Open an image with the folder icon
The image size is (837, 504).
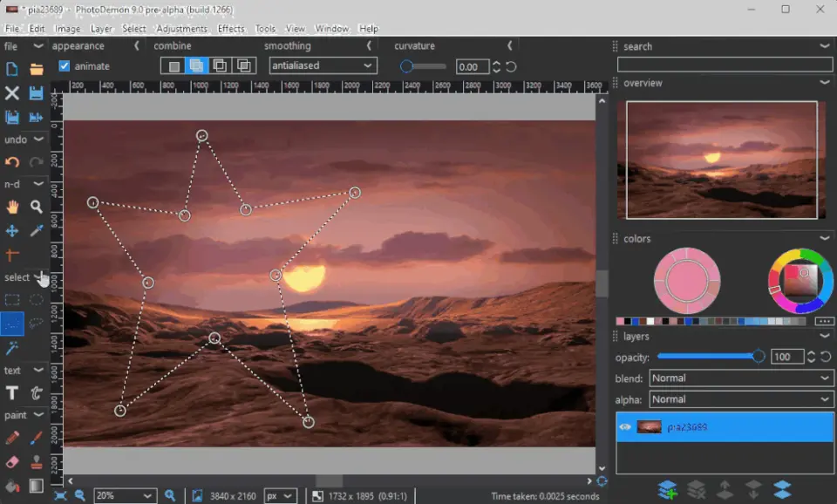(37, 70)
